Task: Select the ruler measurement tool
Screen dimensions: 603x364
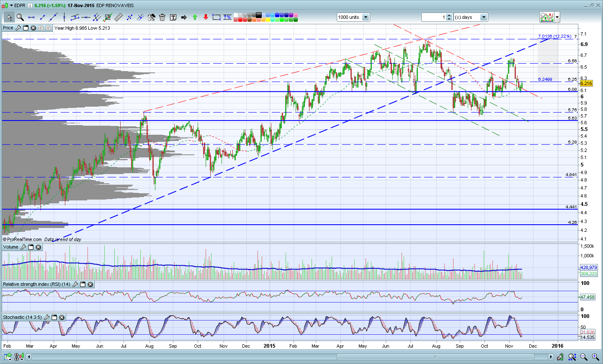Action: (x=119, y=17)
